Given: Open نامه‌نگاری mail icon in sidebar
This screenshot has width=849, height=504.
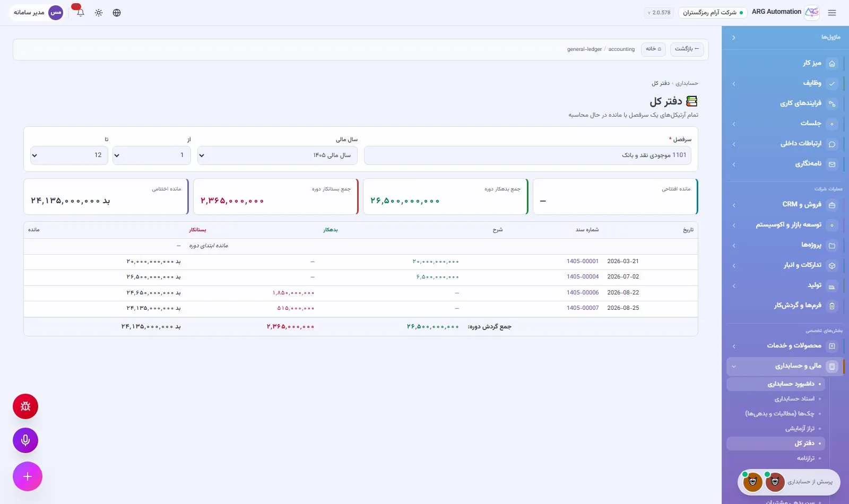Looking at the screenshot, I should [831, 164].
